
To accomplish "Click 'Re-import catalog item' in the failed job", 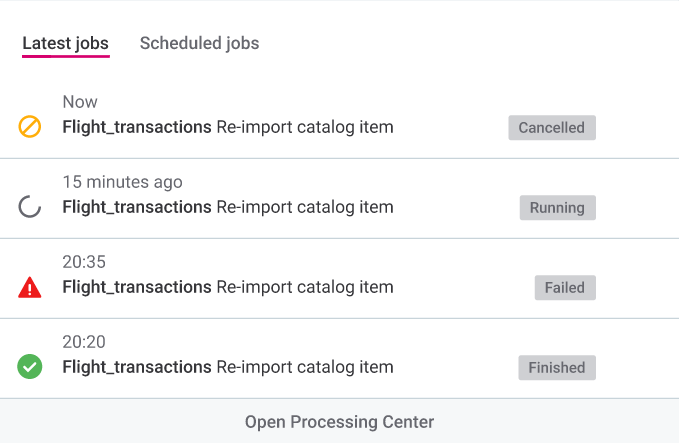I will (305, 287).
